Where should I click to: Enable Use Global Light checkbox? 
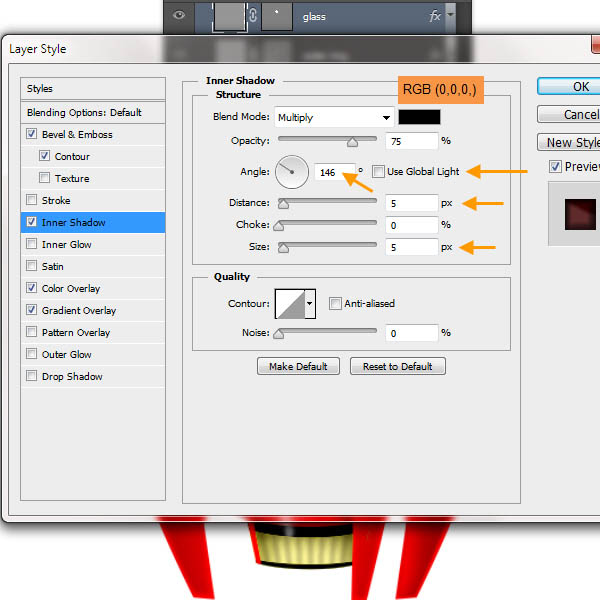pos(378,172)
